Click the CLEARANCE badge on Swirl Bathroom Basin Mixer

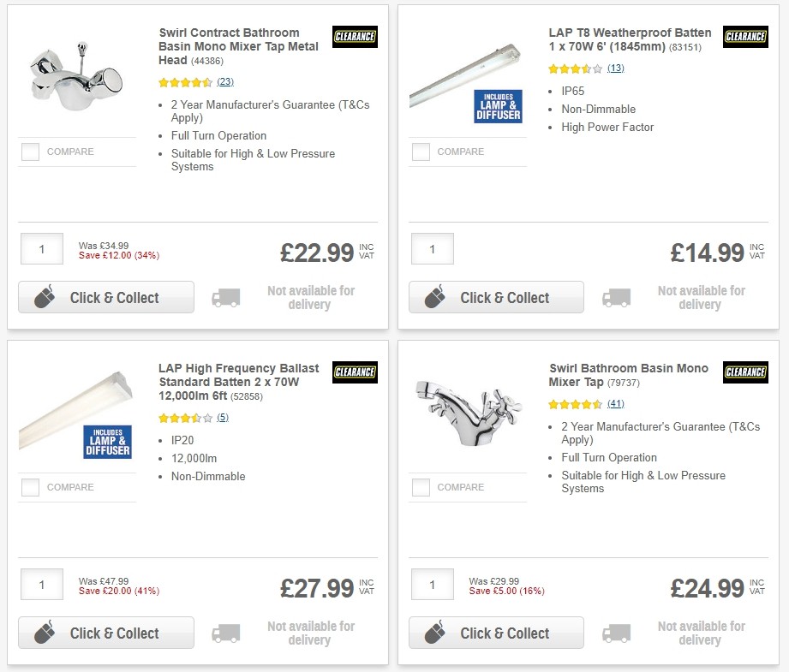(744, 372)
